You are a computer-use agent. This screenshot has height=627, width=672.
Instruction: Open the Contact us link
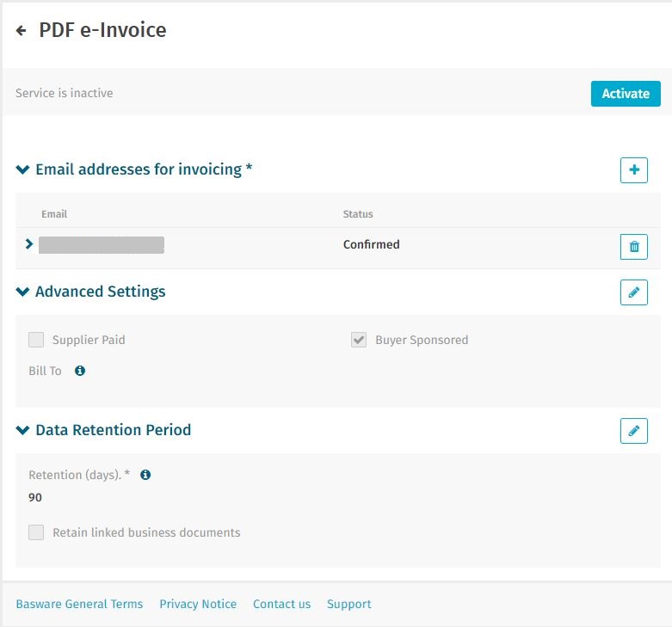pyautogui.click(x=281, y=604)
